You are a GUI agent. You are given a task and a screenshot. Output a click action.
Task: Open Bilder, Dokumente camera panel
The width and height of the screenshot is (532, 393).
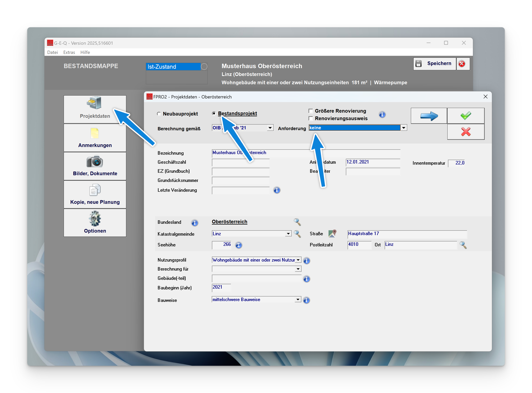[x=95, y=166]
